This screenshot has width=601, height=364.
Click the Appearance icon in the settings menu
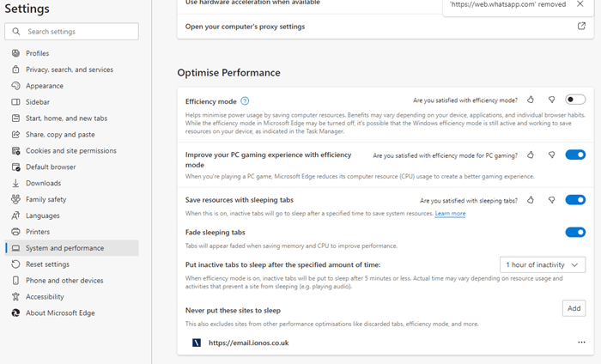pyautogui.click(x=15, y=86)
